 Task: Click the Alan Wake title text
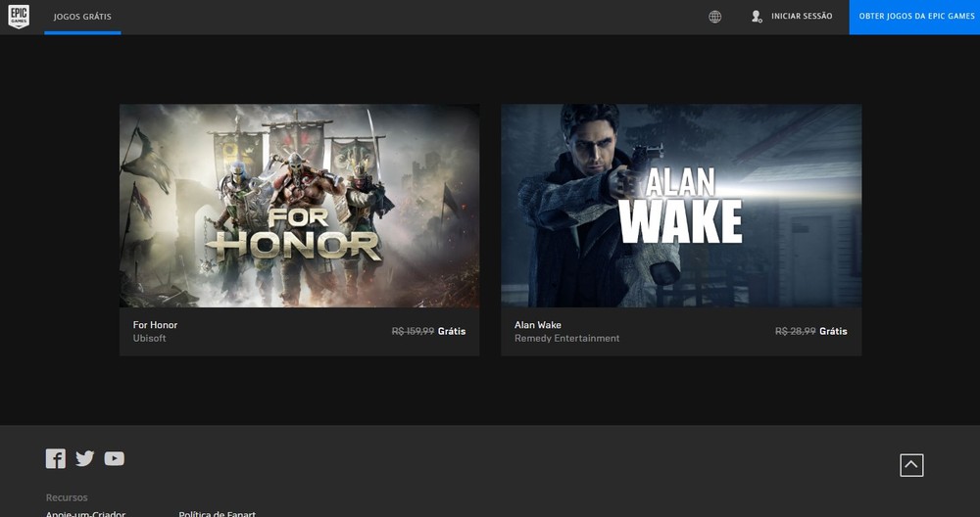click(x=537, y=325)
